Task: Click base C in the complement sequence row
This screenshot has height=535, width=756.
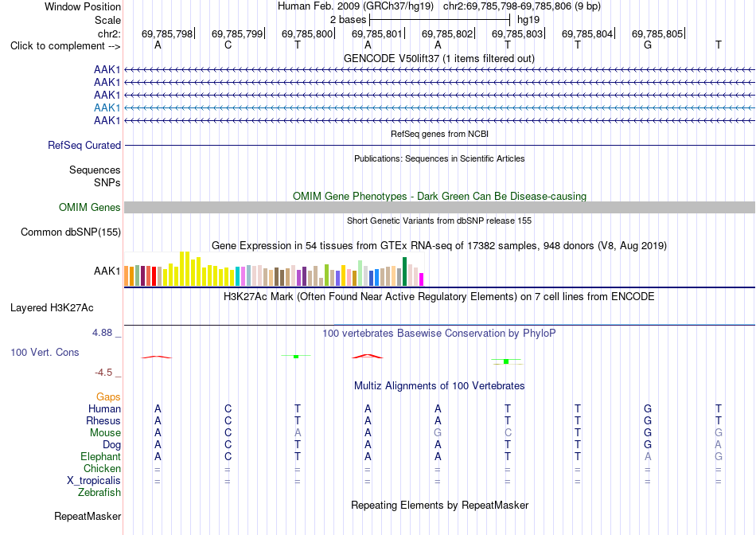Action: tap(228, 45)
